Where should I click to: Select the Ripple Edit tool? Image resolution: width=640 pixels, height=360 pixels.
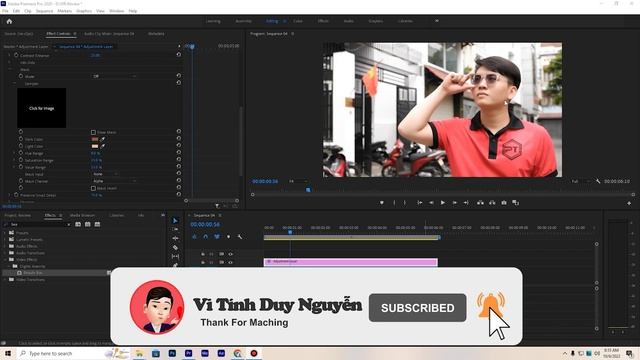(x=175, y=238)
